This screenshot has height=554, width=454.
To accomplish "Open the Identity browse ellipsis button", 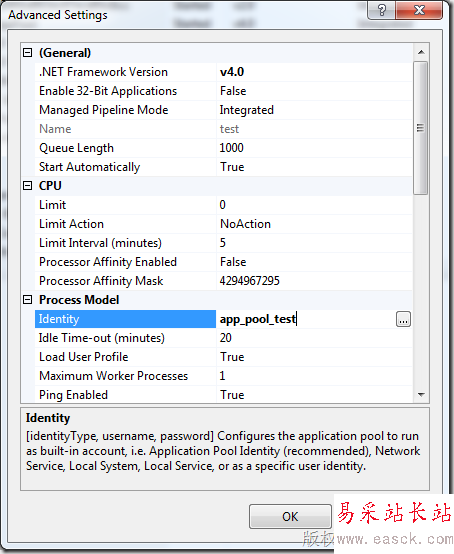I will click(403, 319).
